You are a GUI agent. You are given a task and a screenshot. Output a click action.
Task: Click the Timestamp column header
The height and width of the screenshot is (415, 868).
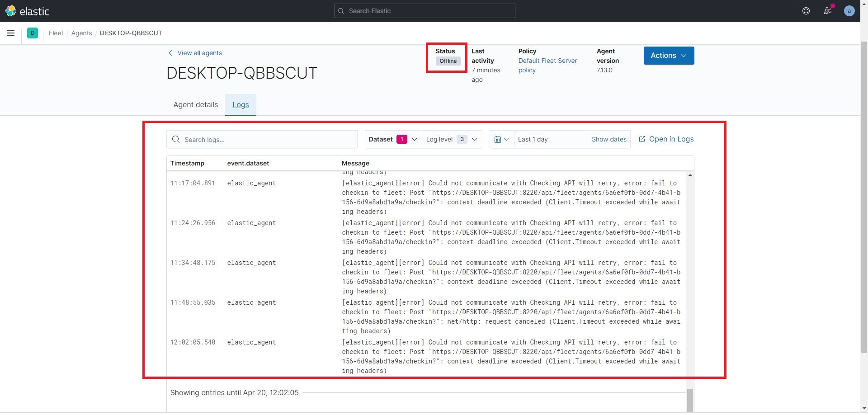(x=187, y=163)
